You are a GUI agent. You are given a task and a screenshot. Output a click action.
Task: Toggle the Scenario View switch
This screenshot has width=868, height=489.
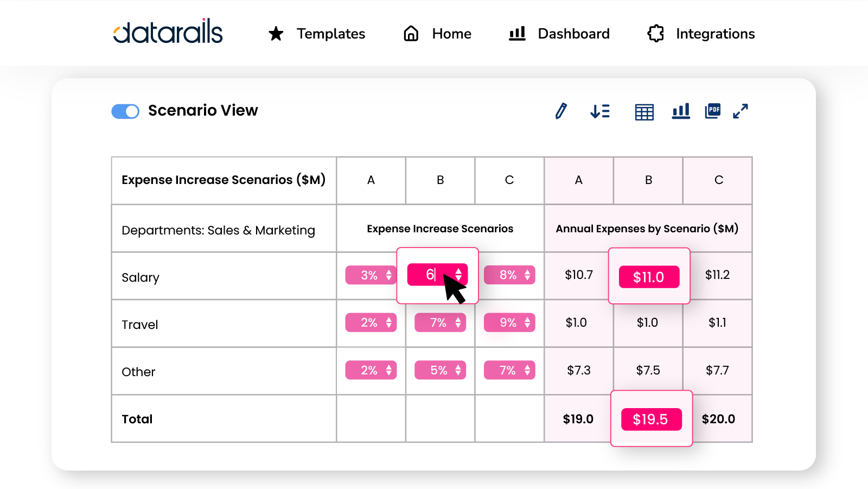pos(125,111)
